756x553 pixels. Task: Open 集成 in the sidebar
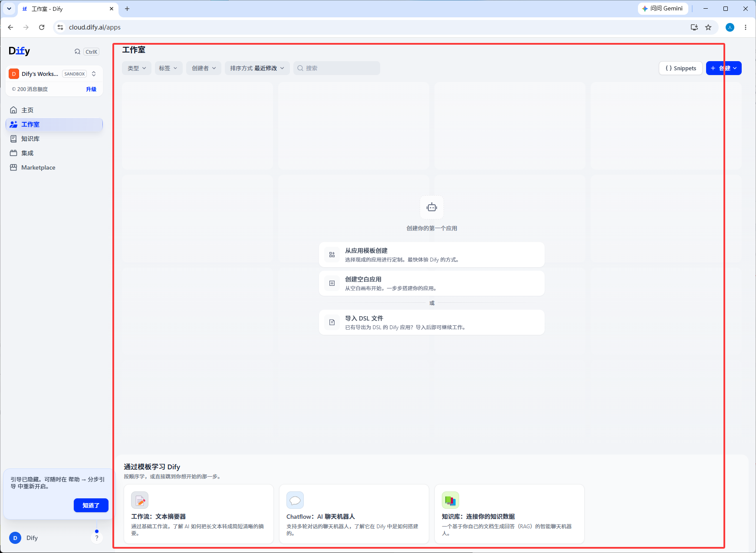(x=54, y=153)
